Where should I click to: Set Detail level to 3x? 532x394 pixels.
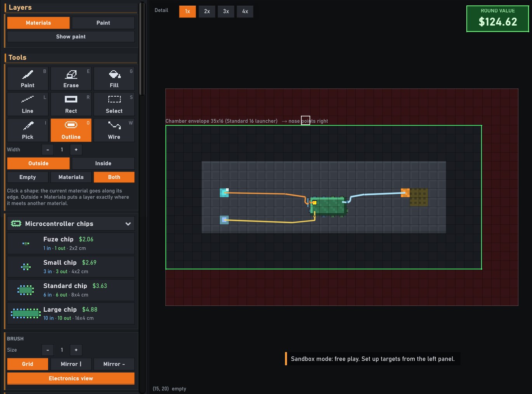(226, 11)
